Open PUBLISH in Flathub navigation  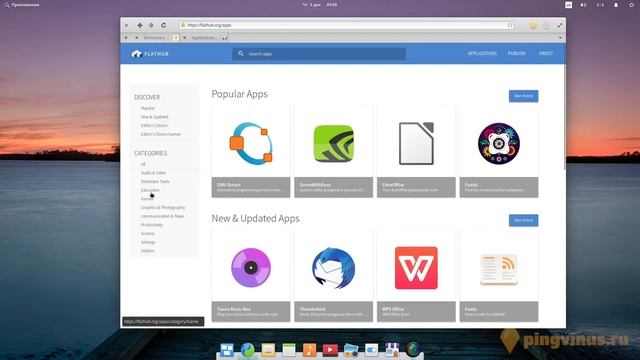(516, 53)
